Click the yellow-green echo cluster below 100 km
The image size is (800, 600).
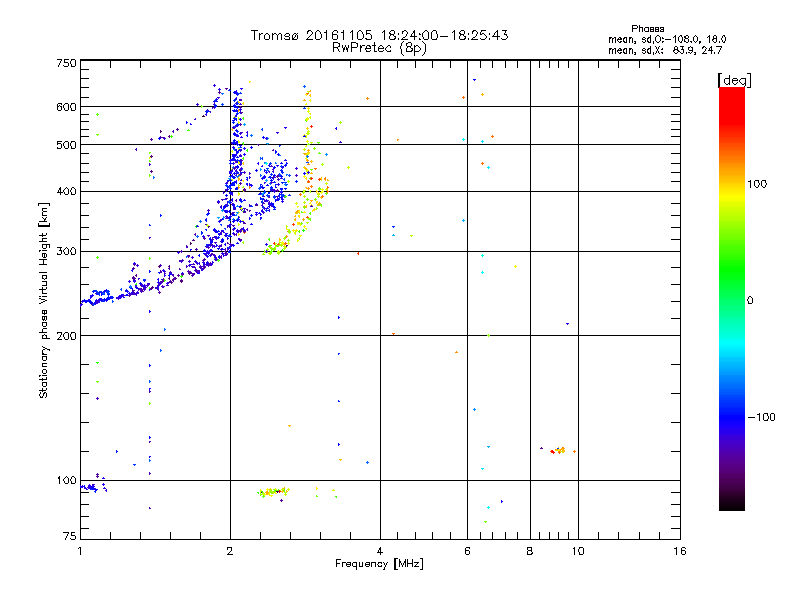(273, 492)
